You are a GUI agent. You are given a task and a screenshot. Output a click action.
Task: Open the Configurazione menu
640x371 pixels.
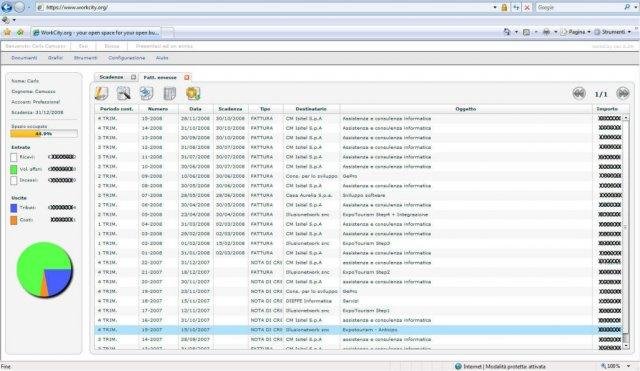pos(127,58)
